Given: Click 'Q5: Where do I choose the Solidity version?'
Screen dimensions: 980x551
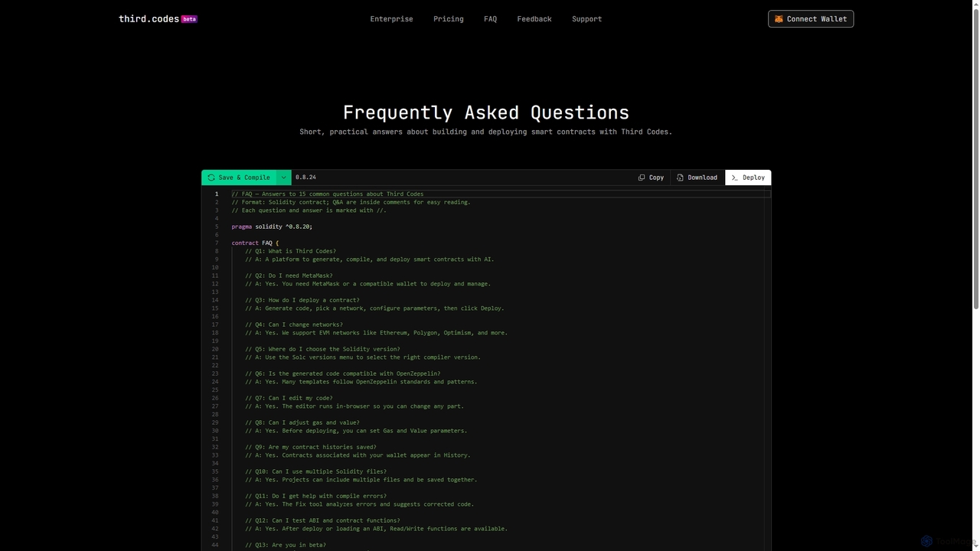Looking at the screenshot, I should point(322,349).
